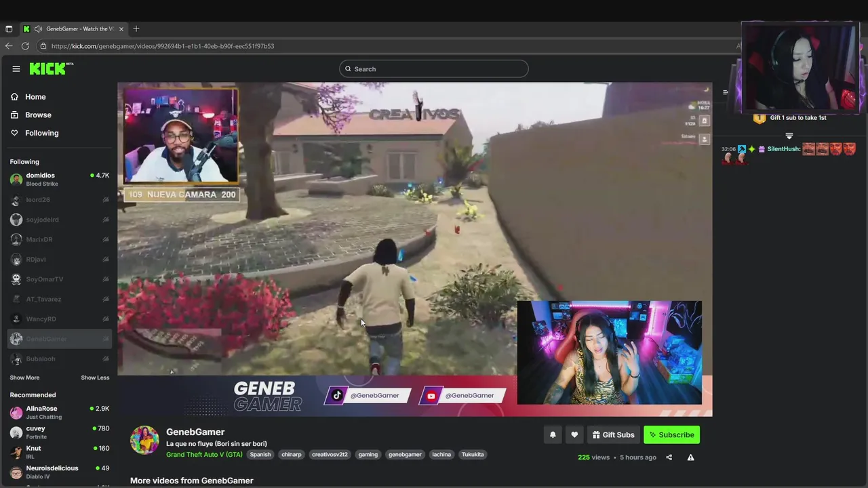Click the main video player
This screenshot has height=488, width=868.
click(415, 249)
